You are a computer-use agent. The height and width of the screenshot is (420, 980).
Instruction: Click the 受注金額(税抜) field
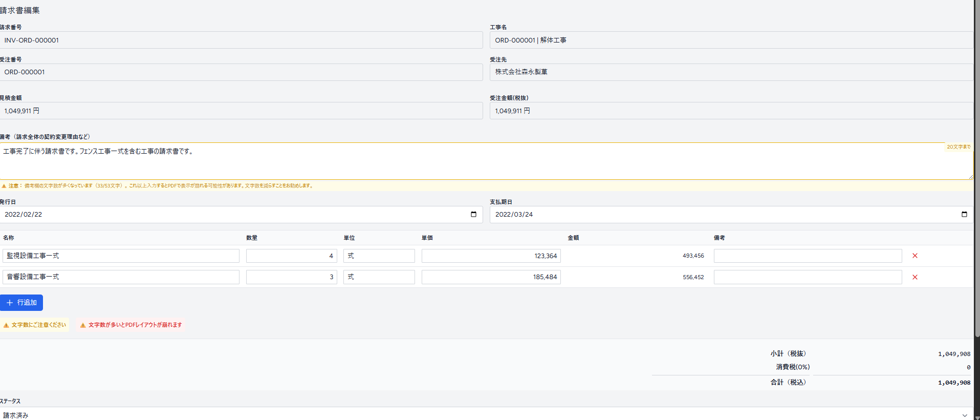click(731, 111)
